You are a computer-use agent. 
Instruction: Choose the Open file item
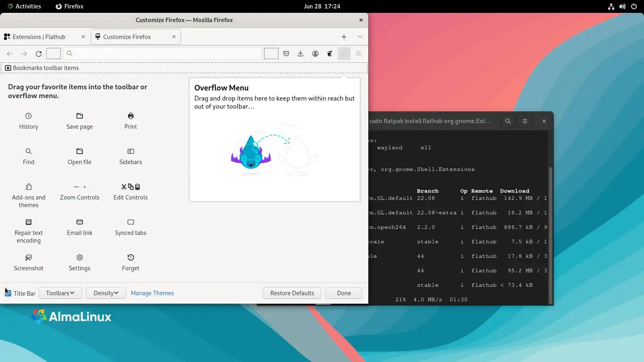coord(80,156)
